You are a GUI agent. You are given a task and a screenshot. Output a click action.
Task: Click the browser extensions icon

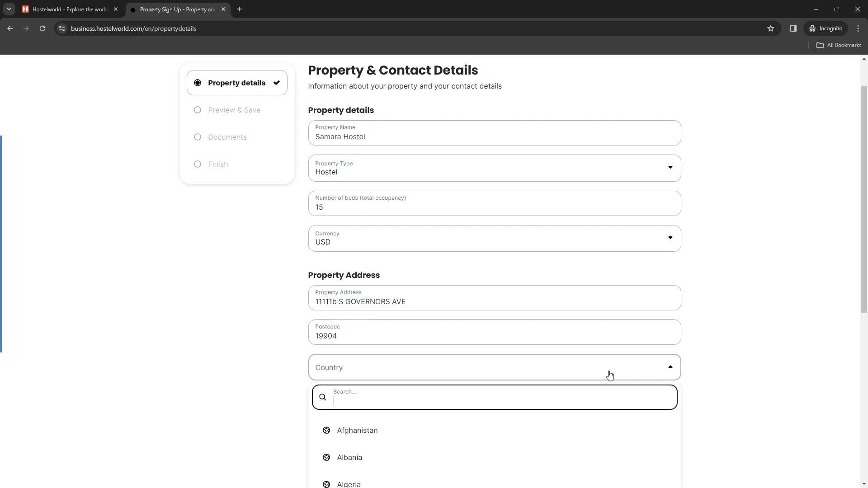793,28
